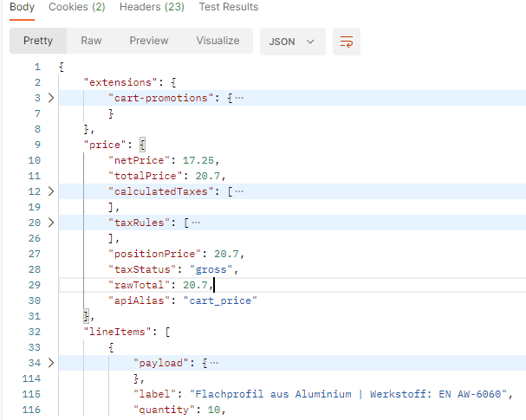Switch to Visualize view mode

[x=218, y=41]
